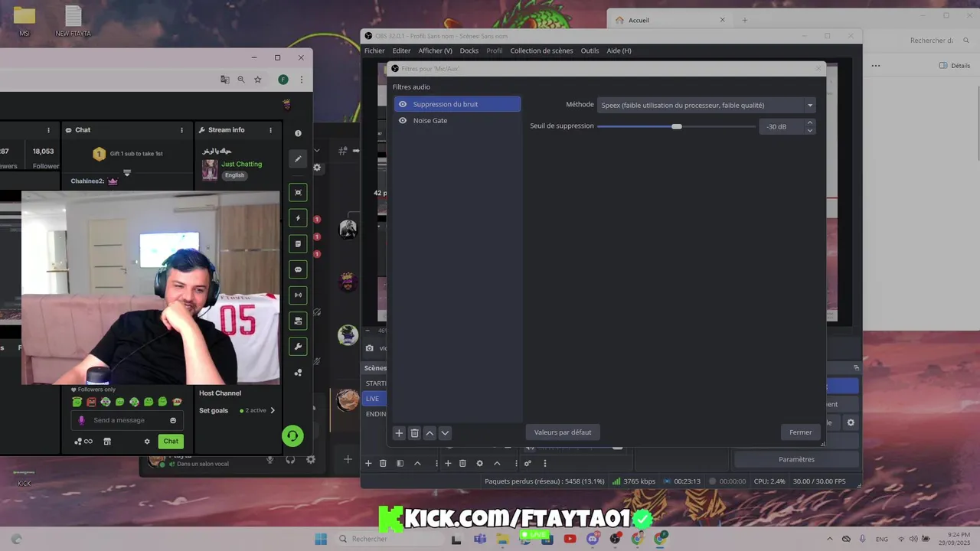
Task: Click the wrench tools icon in Kick sidebar
Action: pos(298,347)
